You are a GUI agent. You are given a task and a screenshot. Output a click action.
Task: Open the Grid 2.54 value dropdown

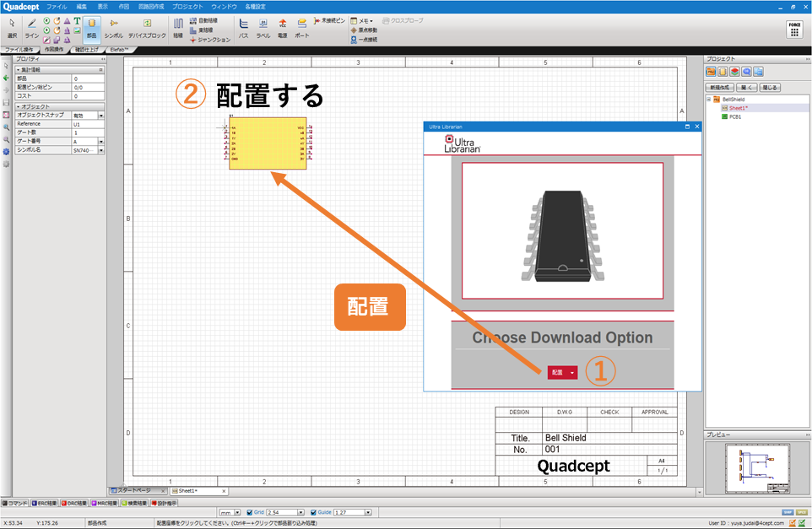(300, 512)
